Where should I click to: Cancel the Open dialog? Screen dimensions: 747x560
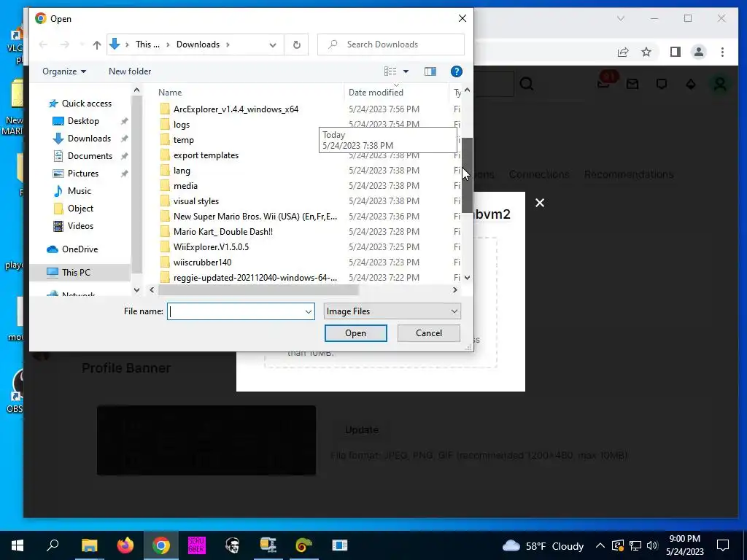tap(429, 333)
